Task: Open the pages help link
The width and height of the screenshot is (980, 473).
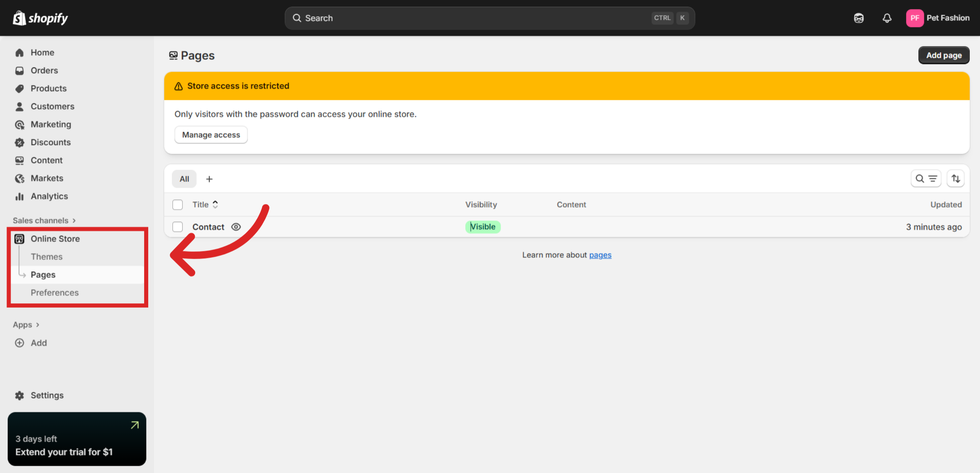Action: pos(600,255)
